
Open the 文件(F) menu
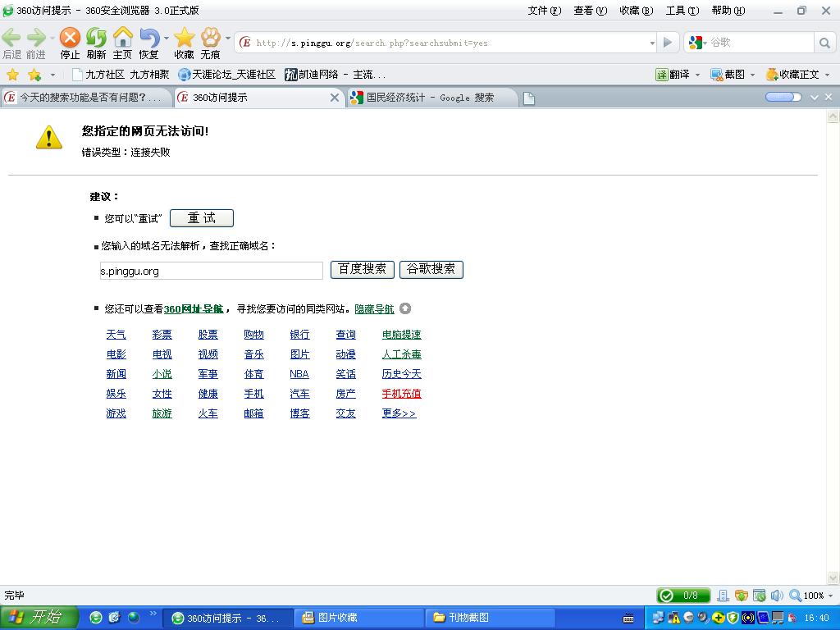click(545, 11)
